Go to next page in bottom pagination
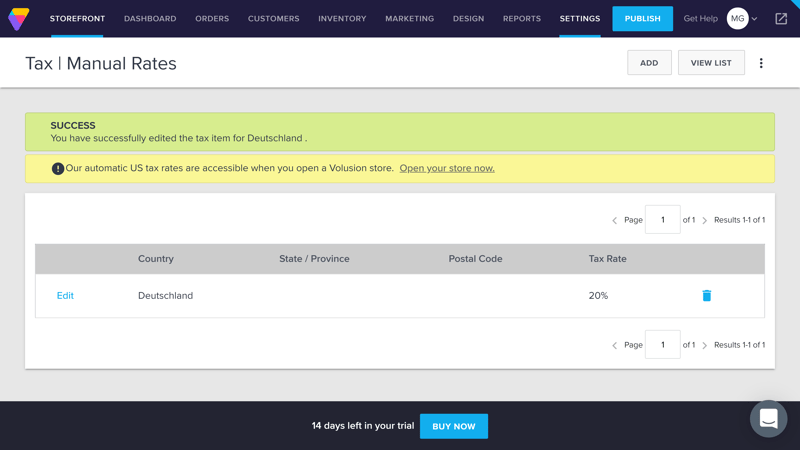This screenshot has height=450, width=800. point(705,345)
